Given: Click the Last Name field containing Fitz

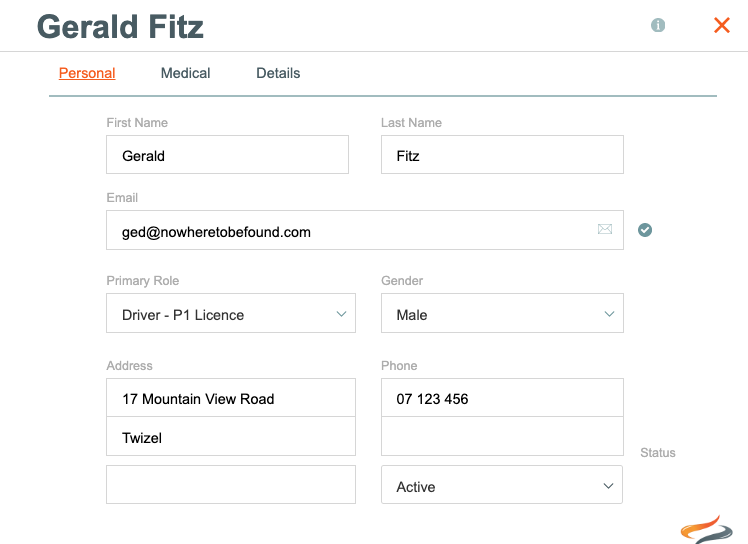Looking at the screenshot, I should pyautogui.click(x=502, y=155).
